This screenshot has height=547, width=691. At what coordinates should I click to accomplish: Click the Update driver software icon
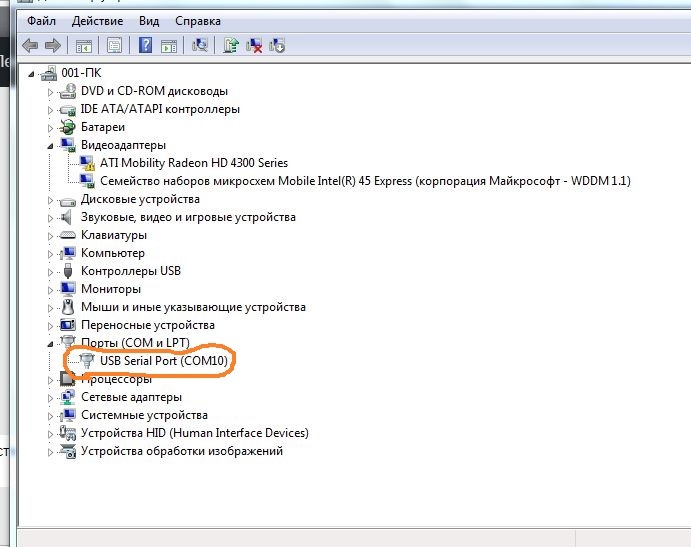(x=231, y=45)
